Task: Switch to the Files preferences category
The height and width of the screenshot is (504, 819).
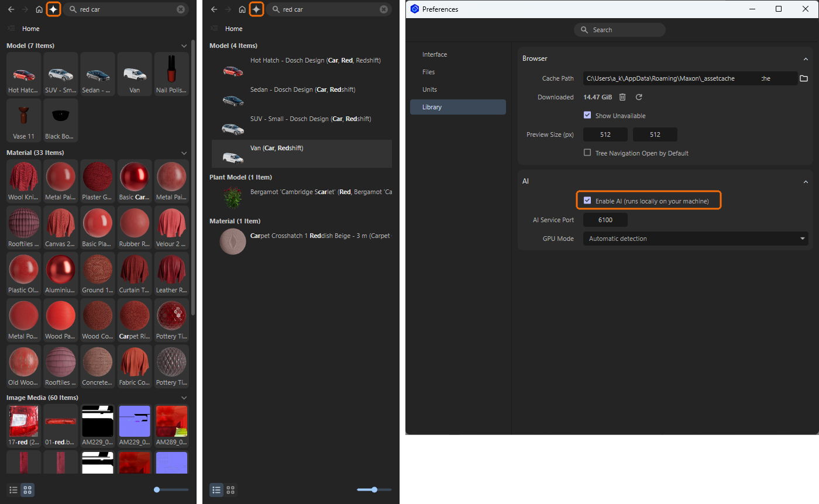Action: (430, 72)
